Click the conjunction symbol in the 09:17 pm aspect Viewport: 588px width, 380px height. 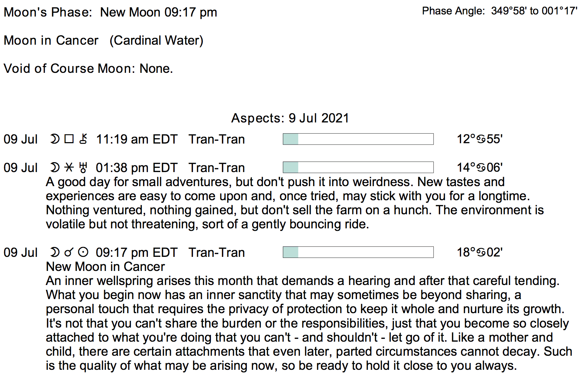click(69, 252)
